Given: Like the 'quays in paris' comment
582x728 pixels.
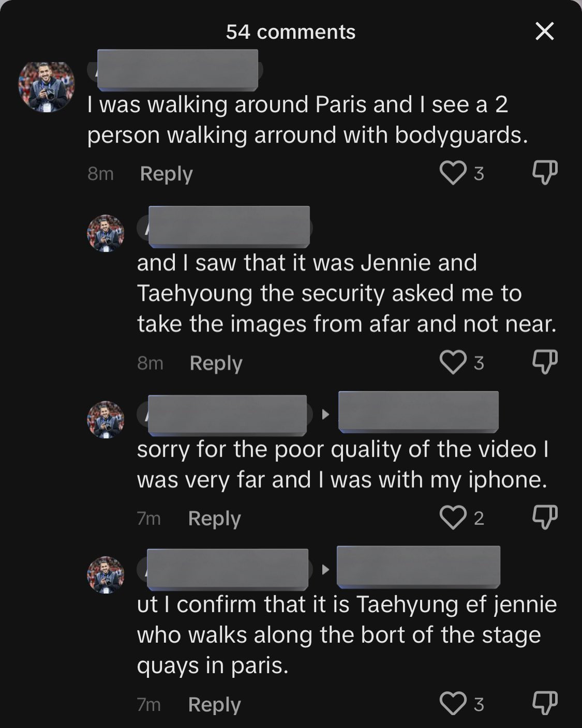Looking at the screenshot, I should [x=453, y=704].
